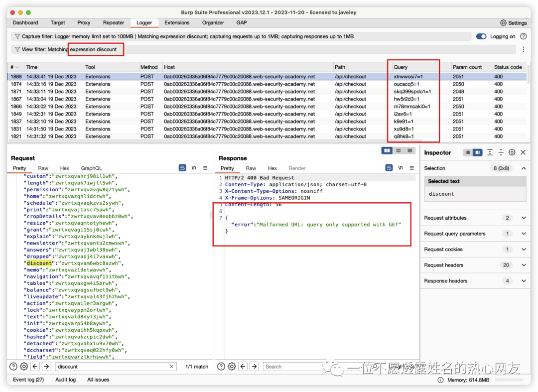Click the view filter funnel icon
This screenshot has height=392, width=538.
pyautogui.click(x=17, y=49)
